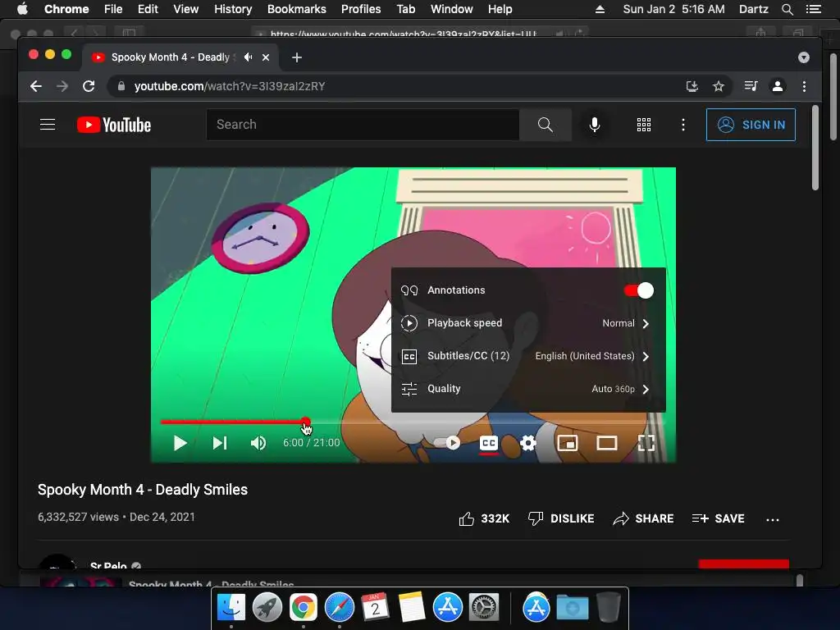840x630 pixels.
Task: Open the Quality submenu
Action: [528, 389]
